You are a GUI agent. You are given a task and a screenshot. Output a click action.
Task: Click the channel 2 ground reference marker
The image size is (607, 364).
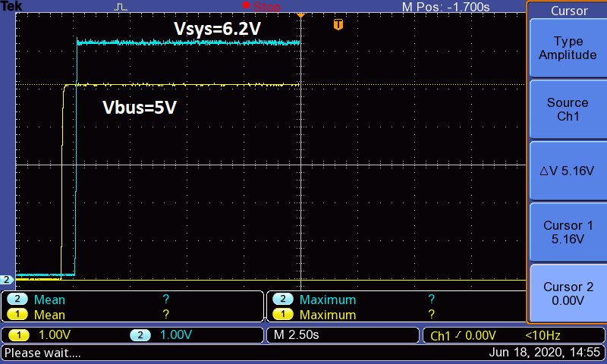[7, 279]
